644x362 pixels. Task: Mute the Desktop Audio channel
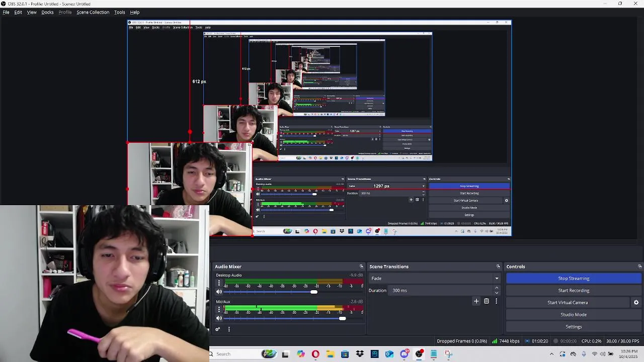(x=219, y=292)
